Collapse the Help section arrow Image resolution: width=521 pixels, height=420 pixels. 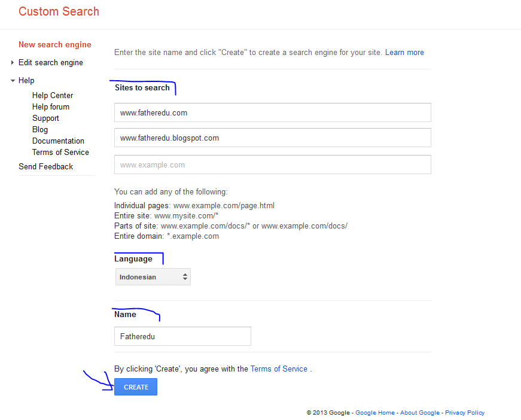coord(13,81)
